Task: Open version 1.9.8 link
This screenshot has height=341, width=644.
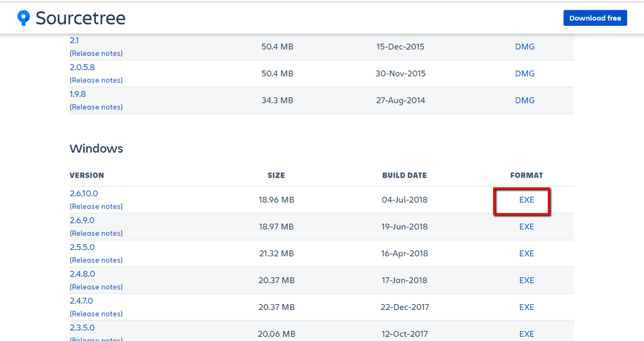Action: [77, 94]
